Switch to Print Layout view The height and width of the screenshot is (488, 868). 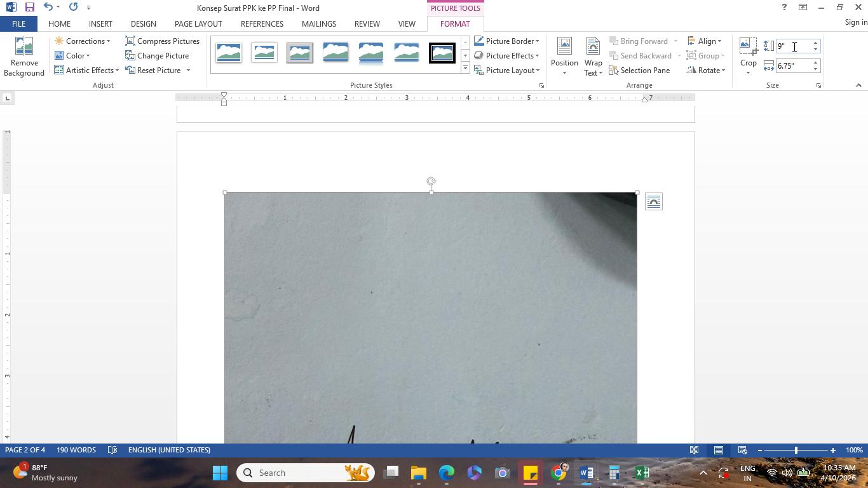click(719, 451)
